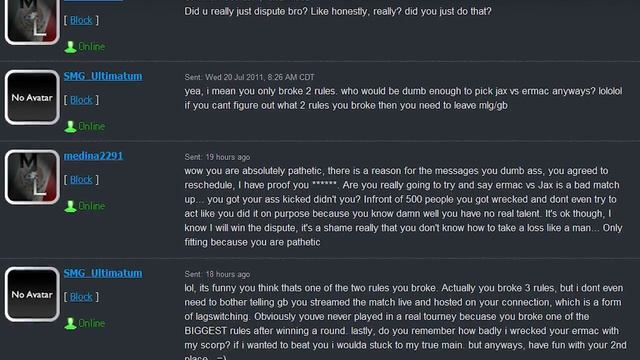Open the medina2291 profile link

point(93,156)
